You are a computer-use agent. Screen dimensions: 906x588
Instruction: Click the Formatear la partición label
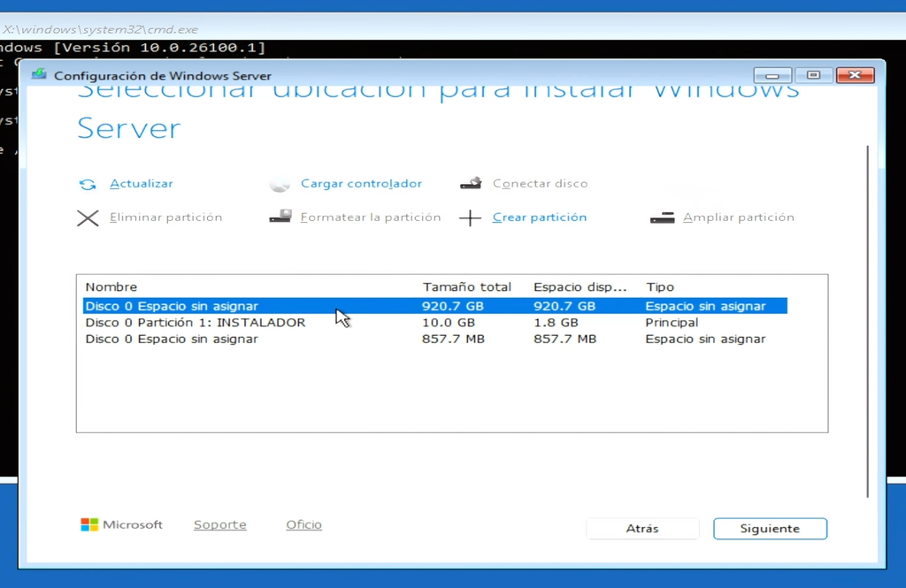coord(371,218)
